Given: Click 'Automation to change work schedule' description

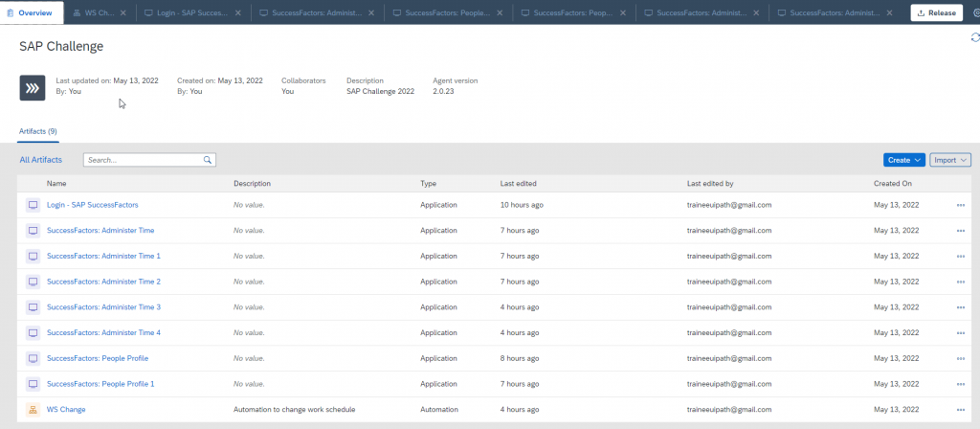Looking at the screenshot, I should pos(295,410).
